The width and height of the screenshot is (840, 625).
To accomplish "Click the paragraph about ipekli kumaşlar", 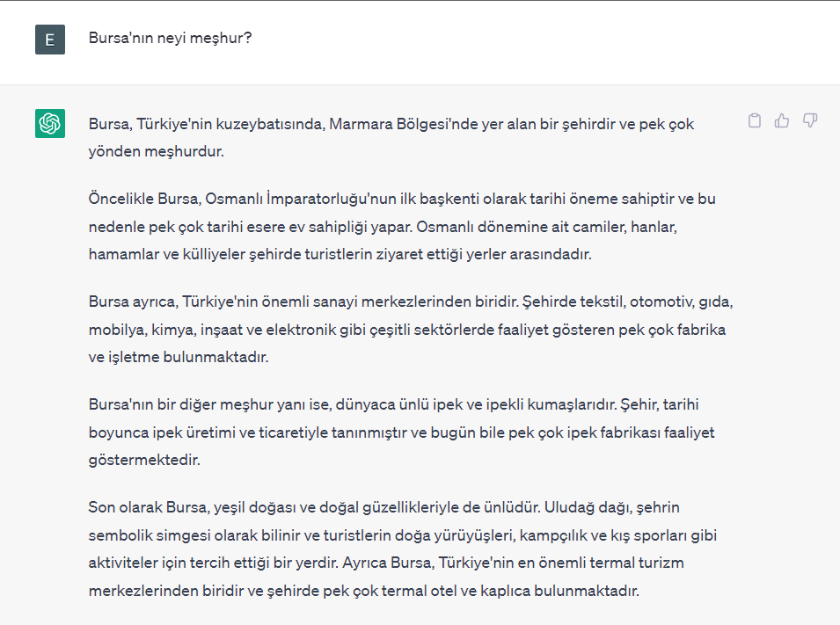I will 396,430.
